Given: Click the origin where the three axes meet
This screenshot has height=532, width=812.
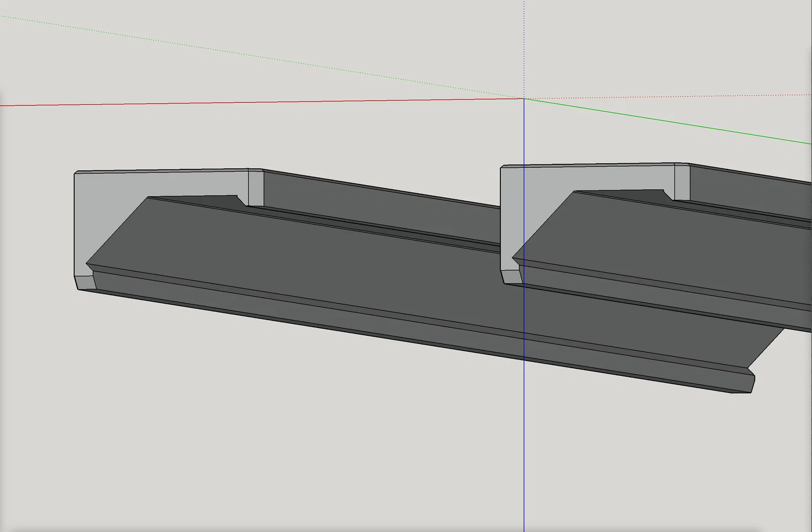Looking at the screenshot, I should [x=524, y=98].
